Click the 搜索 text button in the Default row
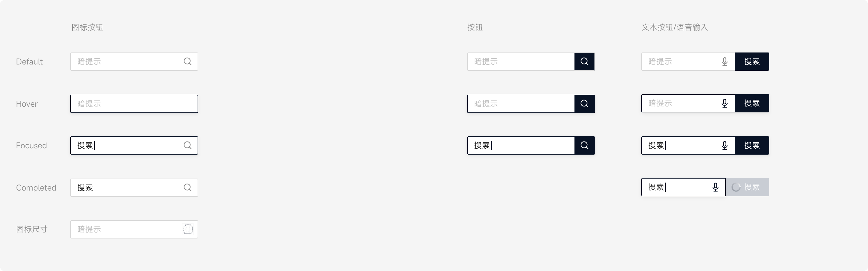Screen dimensions: 868x271 752,62
